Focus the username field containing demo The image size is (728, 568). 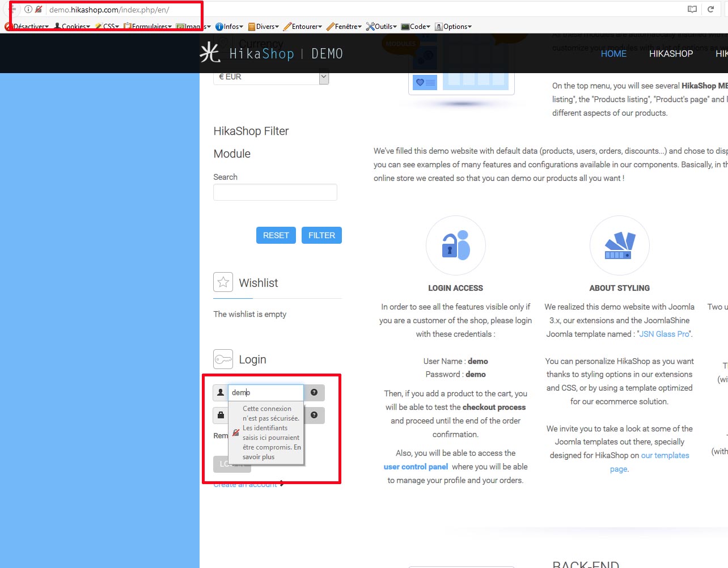coord(266,392)
